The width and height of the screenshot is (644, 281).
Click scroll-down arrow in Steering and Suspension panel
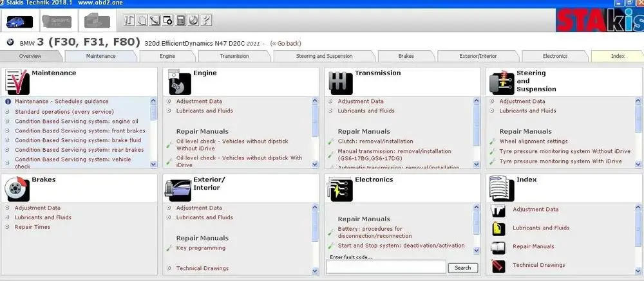pyautogui.click(x=638, y=165)
